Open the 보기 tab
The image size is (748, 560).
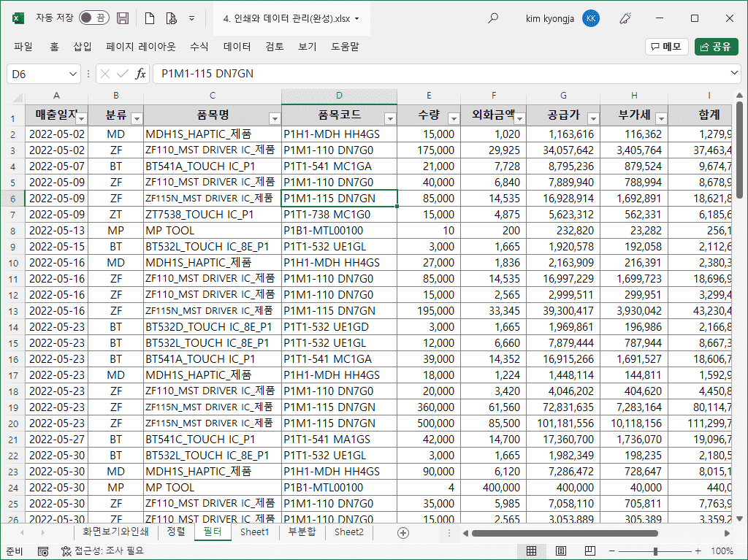click(x=308, y=46)
